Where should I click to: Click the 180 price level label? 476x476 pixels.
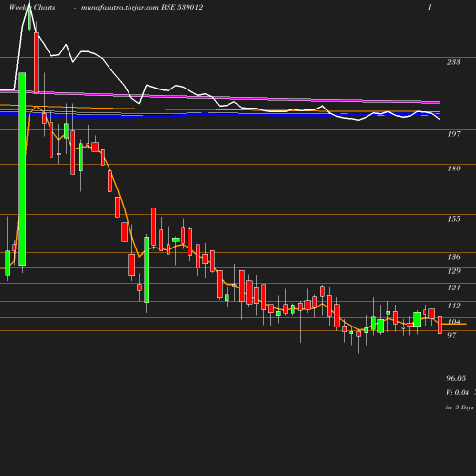[x=454, y=169]
